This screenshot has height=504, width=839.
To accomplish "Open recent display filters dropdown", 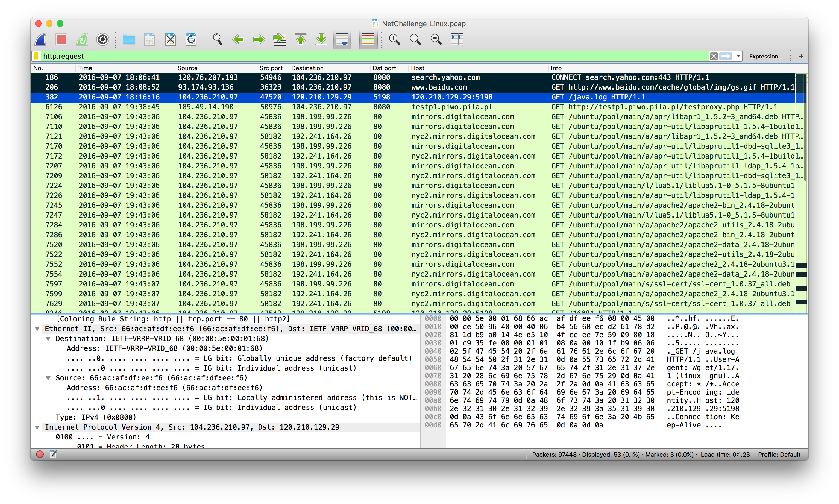I will tap(738, 56).
